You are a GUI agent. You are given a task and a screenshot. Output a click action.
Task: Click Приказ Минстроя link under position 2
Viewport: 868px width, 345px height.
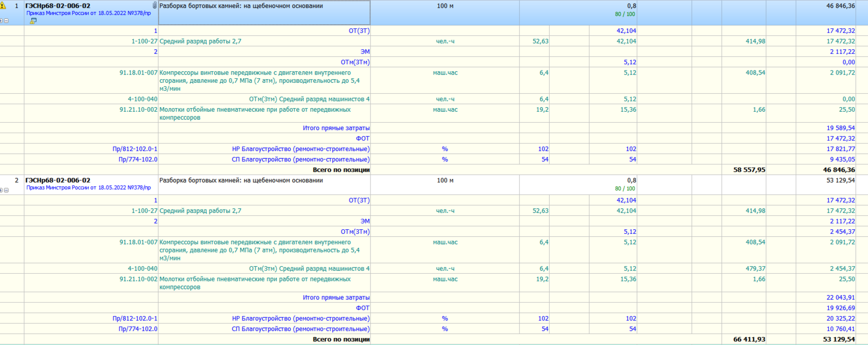[x=87, y=188]
